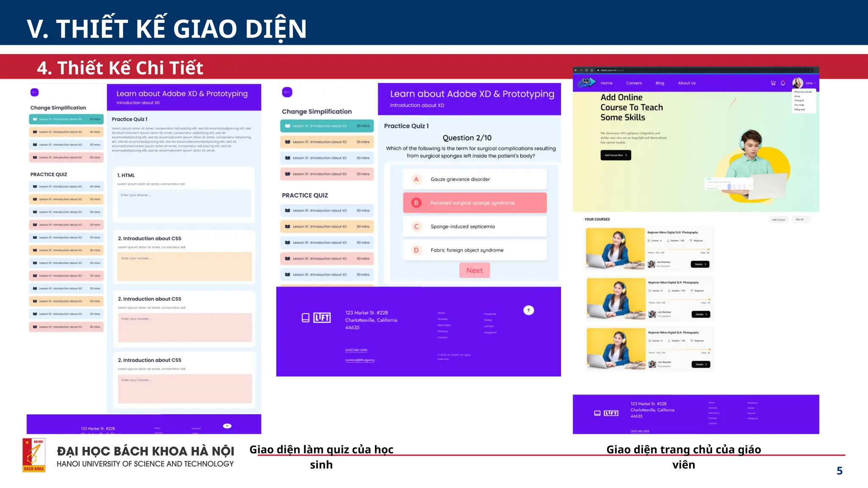Click the PRACTICE QUIZ heading in the middle sidebar
Viewport: 868px width, 488px height.
pyautogui.click(x=305, y=195)
